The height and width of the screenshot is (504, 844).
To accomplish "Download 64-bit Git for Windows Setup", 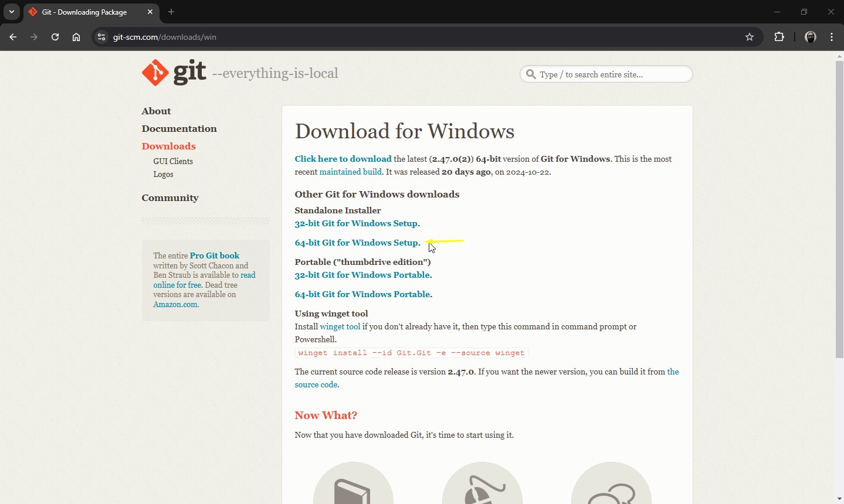I will coord(357,243).
